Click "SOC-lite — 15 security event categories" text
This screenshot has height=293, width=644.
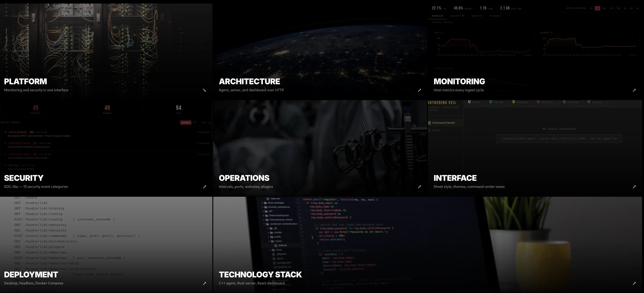coord(36,187)
